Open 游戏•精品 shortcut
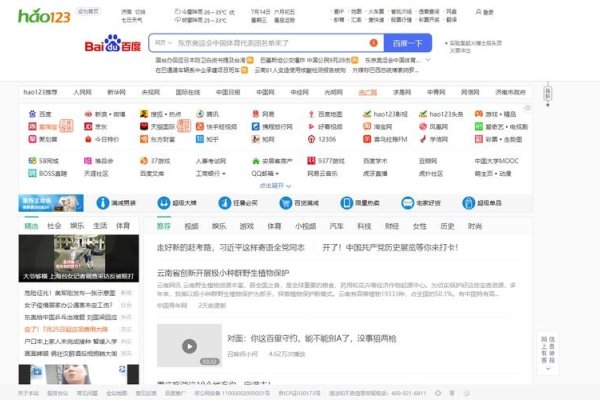This screenshot has width=600, height=400. pos(496,114)
